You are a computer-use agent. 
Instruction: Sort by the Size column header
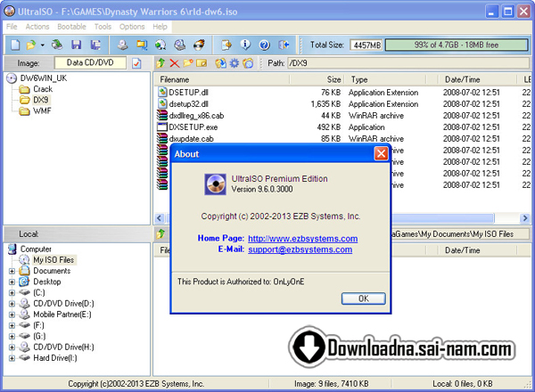point(317,79)
